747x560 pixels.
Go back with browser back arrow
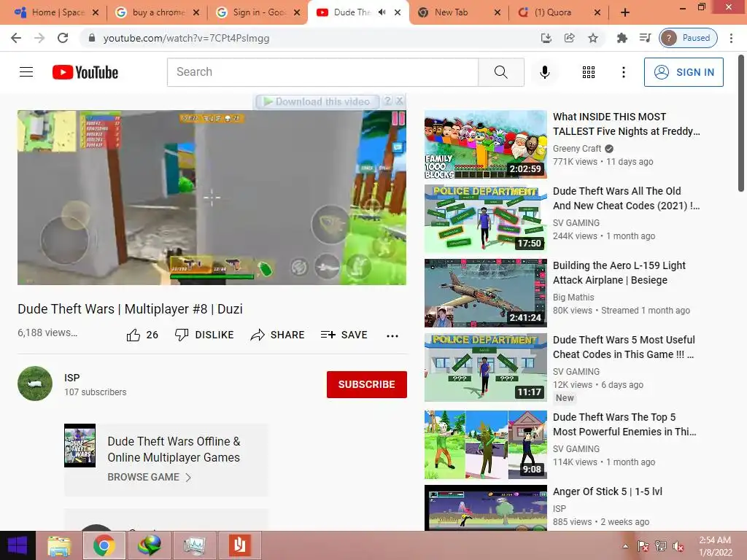click(x=16, y=38)
